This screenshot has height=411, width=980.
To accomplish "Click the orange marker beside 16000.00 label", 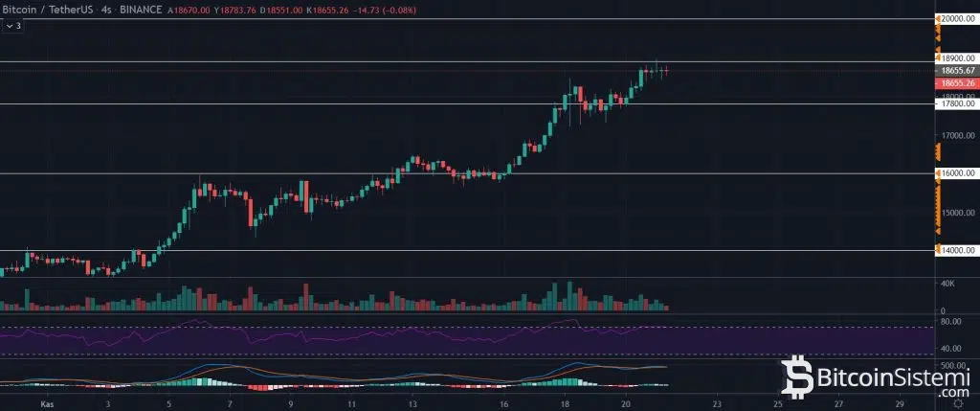I will point(938,173).
